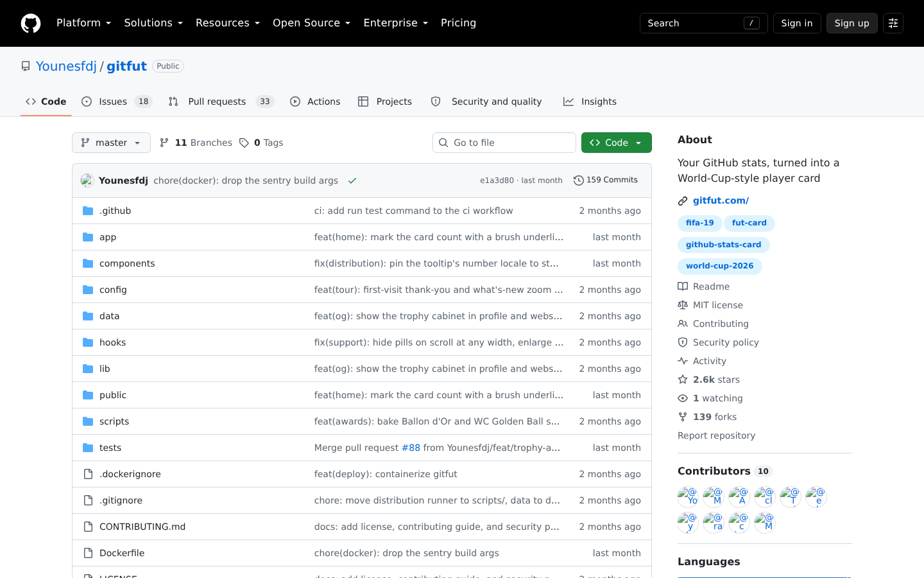Open the tests folder name
924x578 pixels.
(x=110, y=448)
